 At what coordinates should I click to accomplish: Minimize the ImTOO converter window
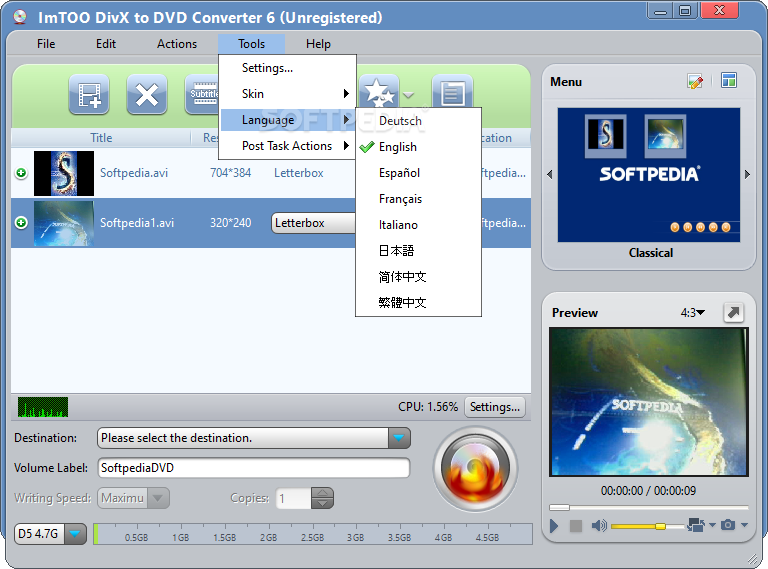[660, 11]
